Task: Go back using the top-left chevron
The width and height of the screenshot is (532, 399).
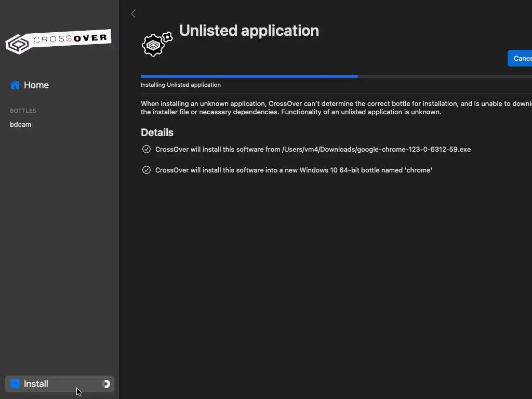Action: (x=134, y=14)
